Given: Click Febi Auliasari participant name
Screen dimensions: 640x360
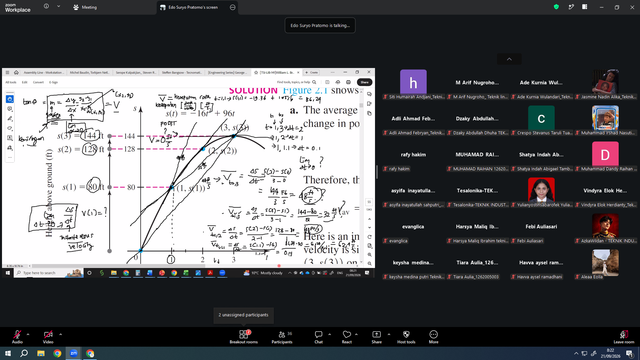Looking at the screenshot, I should (x=541, y=227).
